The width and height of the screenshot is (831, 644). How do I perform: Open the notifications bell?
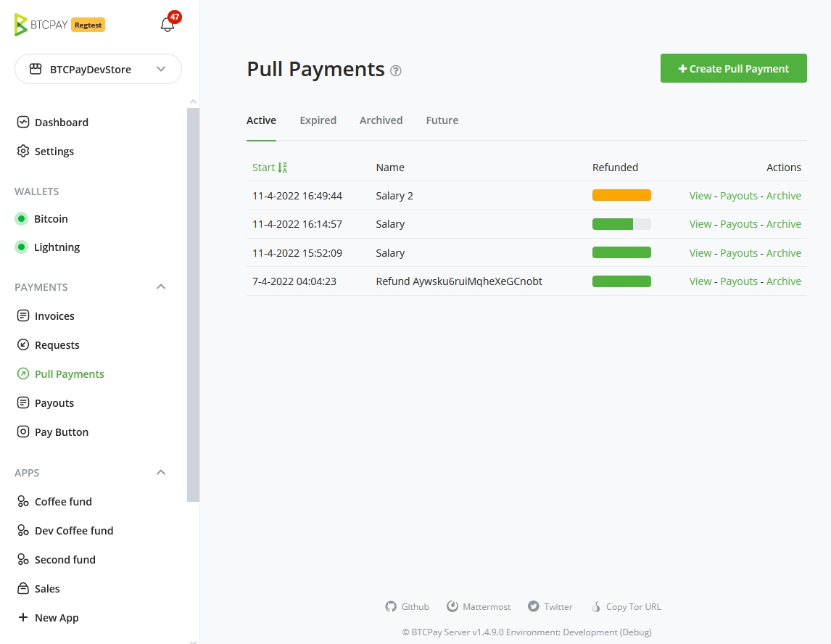click(168, 24)
